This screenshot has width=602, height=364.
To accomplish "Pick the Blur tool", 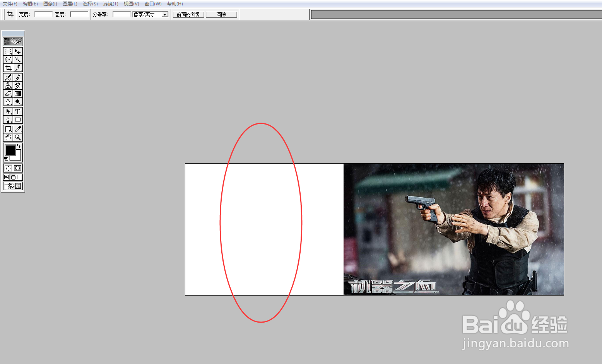I will (x=8, y=102).
